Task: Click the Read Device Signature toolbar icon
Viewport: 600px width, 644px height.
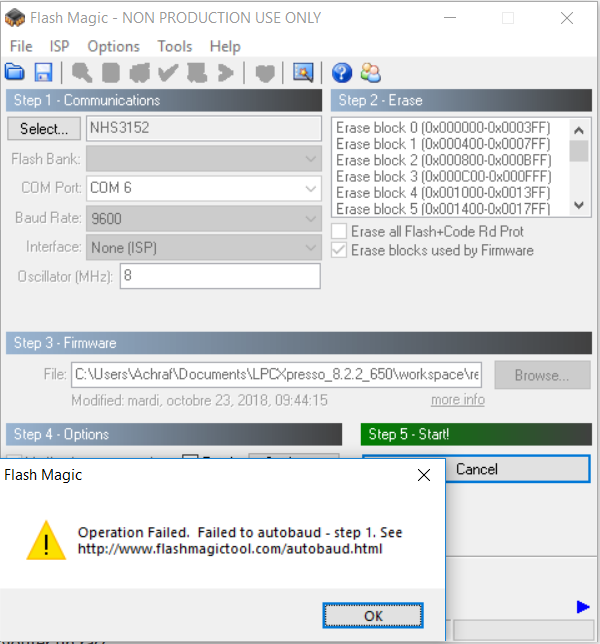Action: coord(111,73)
